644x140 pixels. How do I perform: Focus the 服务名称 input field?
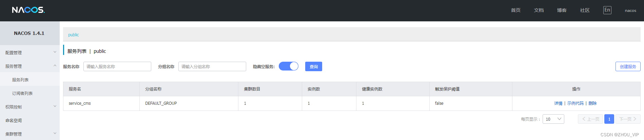[x=117, y=66]
